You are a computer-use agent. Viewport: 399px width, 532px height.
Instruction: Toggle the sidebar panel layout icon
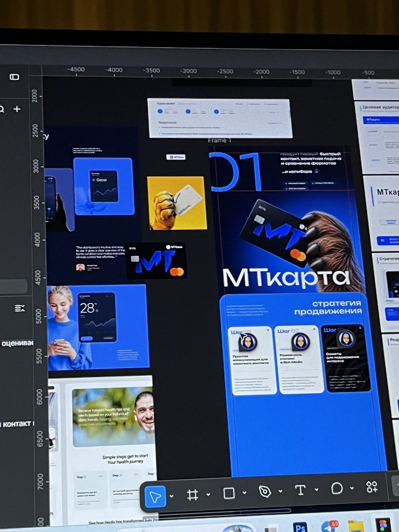pyautogui.click(x=15, y=77)
